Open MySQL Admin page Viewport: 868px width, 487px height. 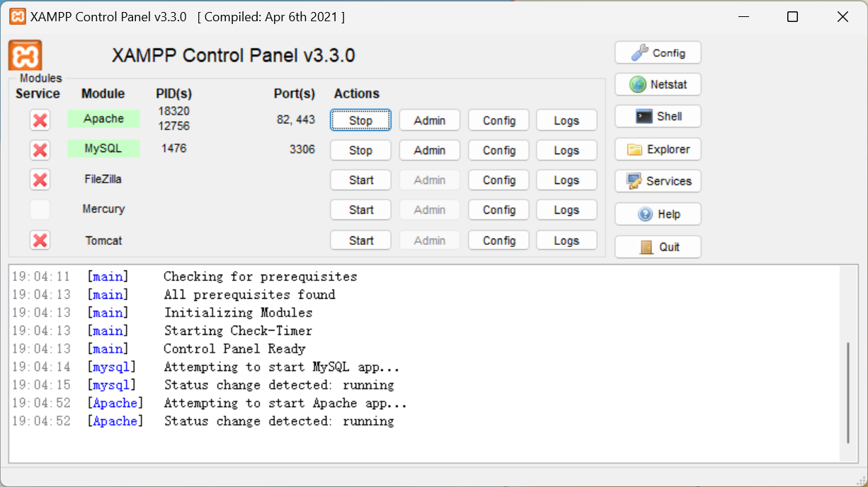430,150
